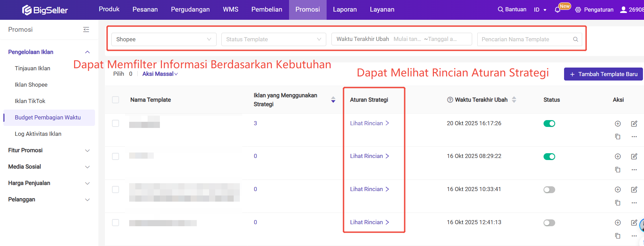Click the notification bell icon
Viewport: 644px width, 246px height.
pyautogui.click(x=558, y=10)
